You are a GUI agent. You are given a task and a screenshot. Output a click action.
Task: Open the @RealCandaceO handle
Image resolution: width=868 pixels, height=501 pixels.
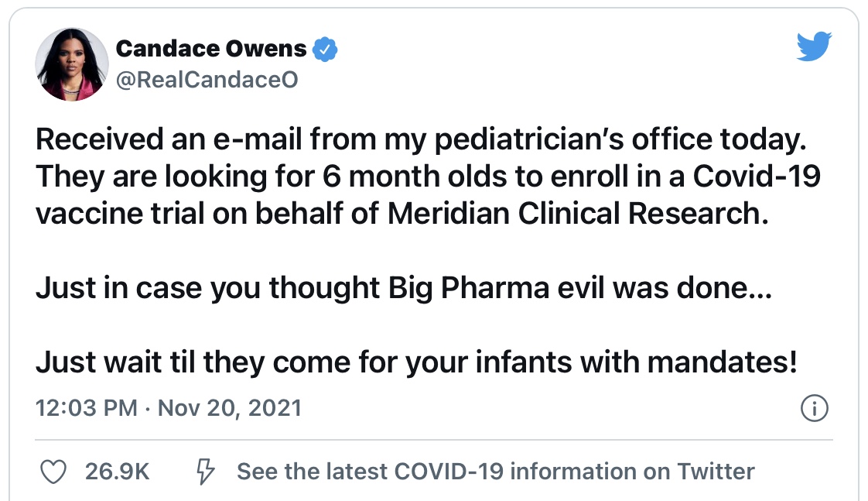coord(207,79)
